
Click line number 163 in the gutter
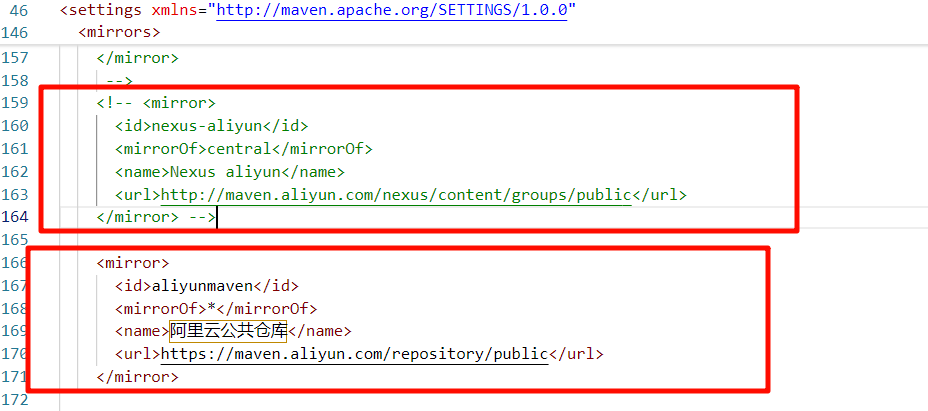(15, 194)
